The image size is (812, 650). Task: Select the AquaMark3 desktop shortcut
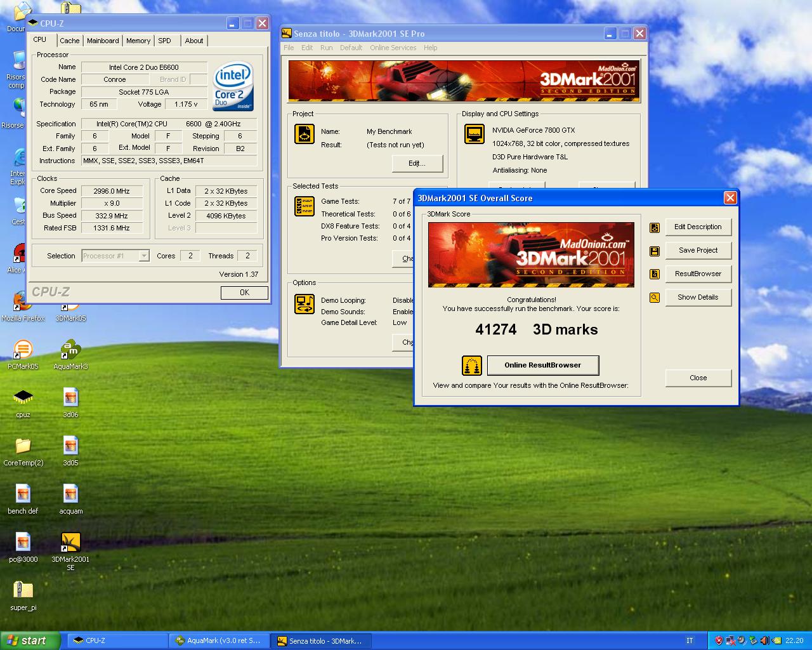(x=70, y=354)
